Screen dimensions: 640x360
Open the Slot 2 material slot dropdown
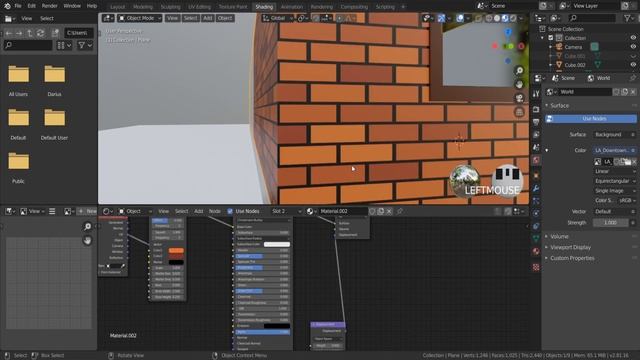point(286,211)
